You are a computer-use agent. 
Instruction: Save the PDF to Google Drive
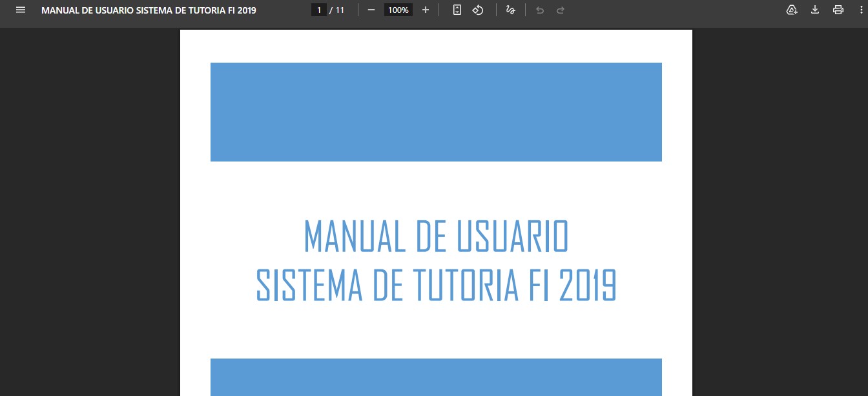click(x=792, y=10)
